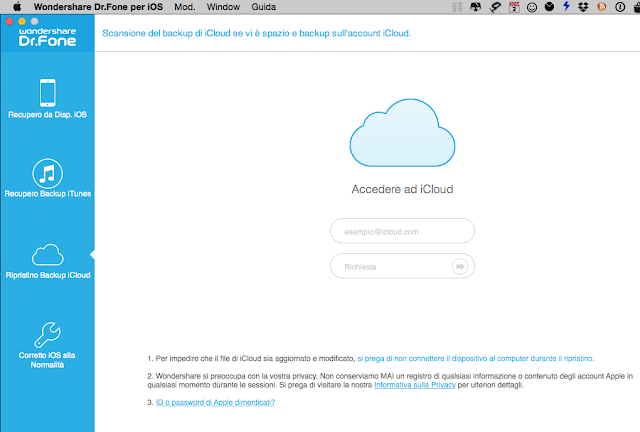This screenshot has height=432, width=640.
Task: Click the 'Accedere ad iCloud' heading
Action: click(x=402, y=189)
